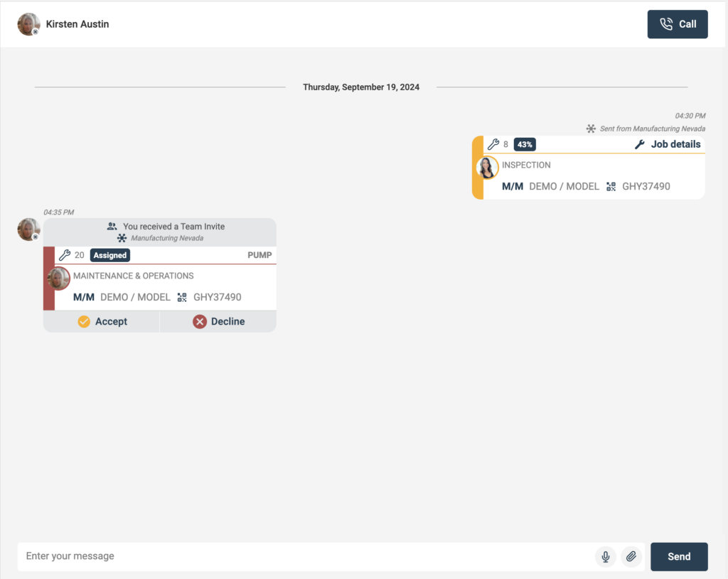Click the INSPECTION job title
This screenshot has width=728, height=579.
pyautogui.click(x=526, y=165)
